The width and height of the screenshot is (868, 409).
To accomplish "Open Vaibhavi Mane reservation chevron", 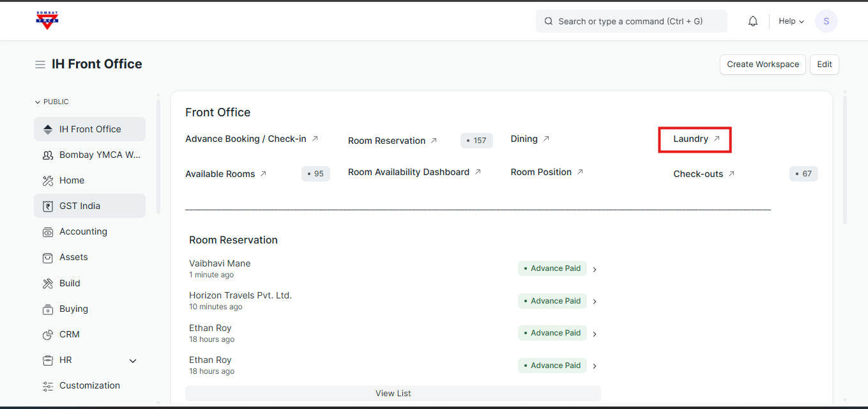I will tap(595, 270).
